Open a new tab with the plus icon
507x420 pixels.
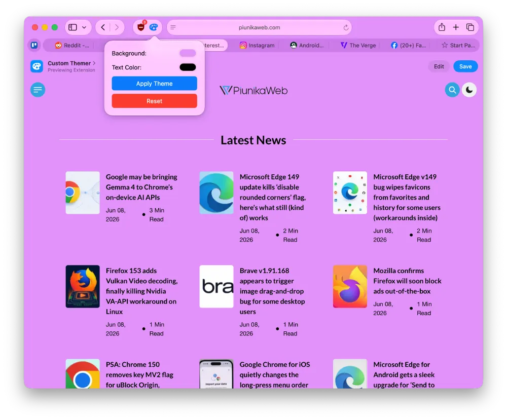point(456,27)
